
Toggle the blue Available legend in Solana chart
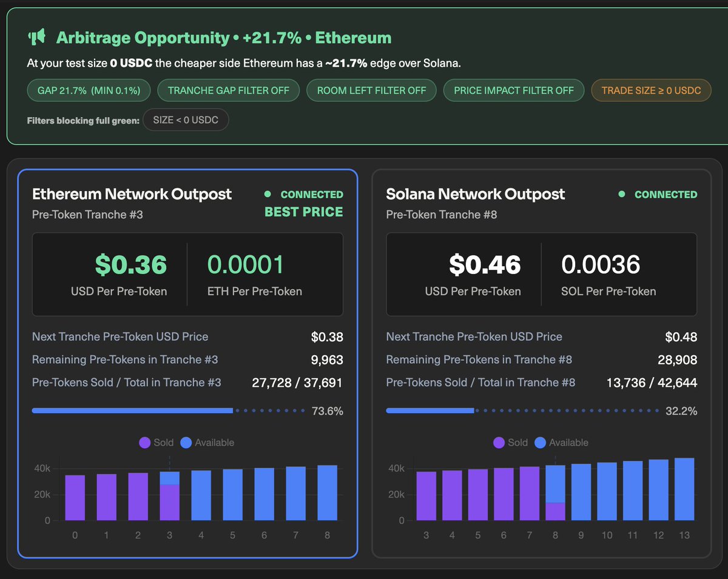(562, 443)
